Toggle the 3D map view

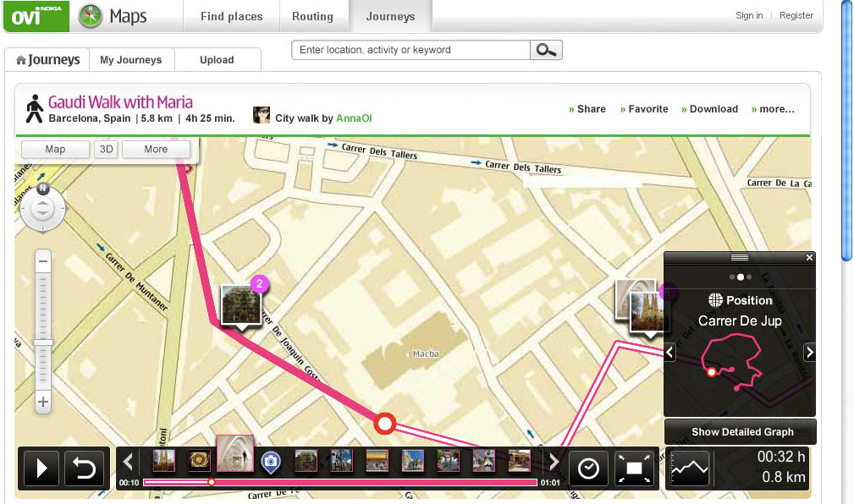pos(106,150)
